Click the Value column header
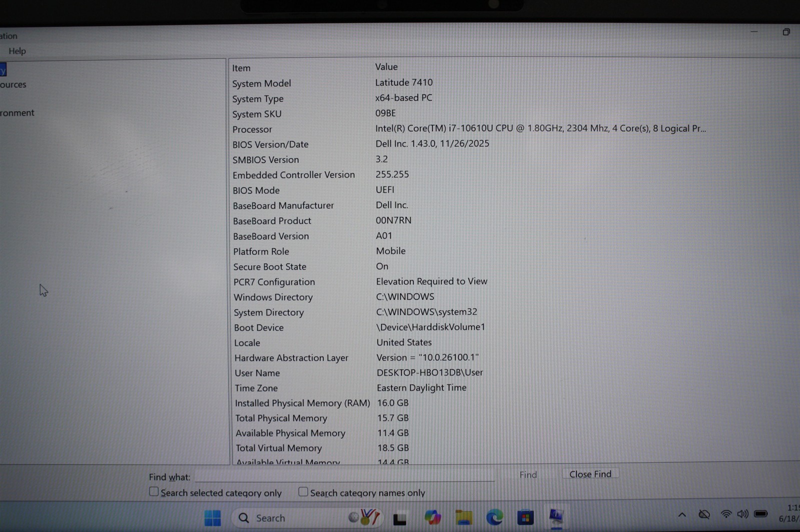The width and height of the screenshot is (800, 532). 386,66
